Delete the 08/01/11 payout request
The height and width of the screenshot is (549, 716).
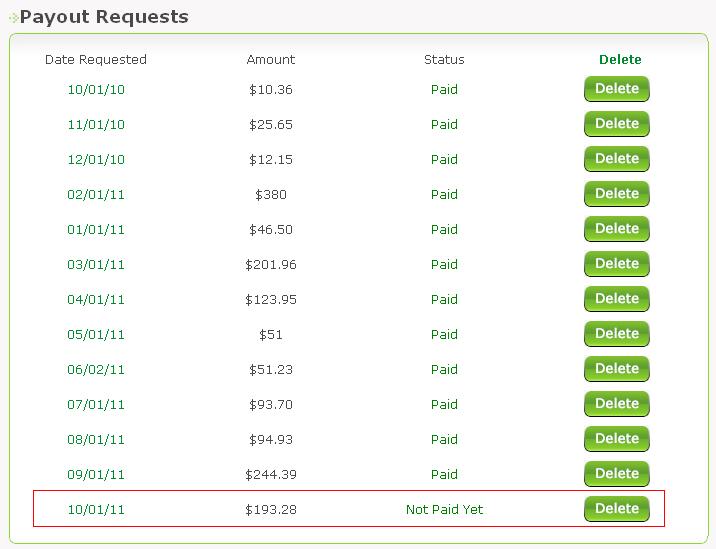click(616, 439)
